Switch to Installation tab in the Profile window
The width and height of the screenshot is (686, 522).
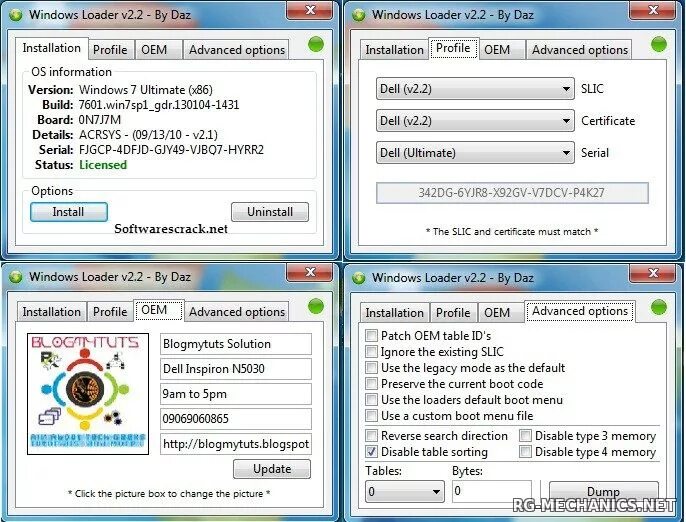pyautogui.click(x=394, y=50)
